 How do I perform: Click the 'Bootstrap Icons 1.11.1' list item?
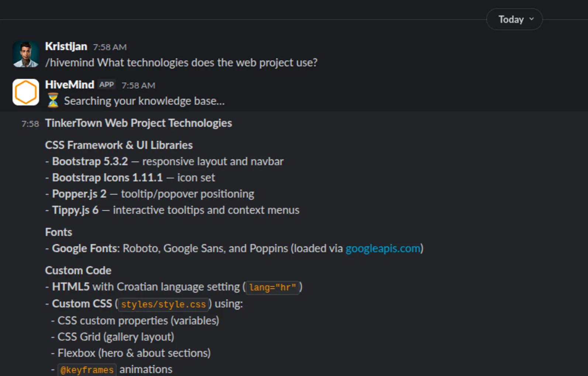pyautogui.click(x=130, y=178)
